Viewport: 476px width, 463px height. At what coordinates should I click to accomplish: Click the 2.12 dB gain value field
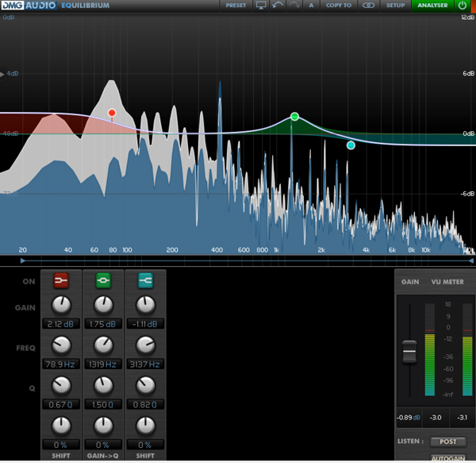61,324
